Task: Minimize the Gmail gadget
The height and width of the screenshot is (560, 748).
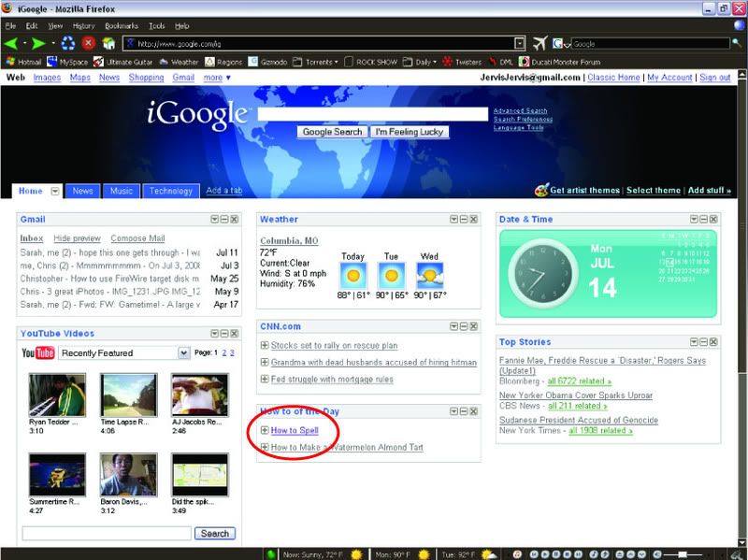Action: pos(224,220)
